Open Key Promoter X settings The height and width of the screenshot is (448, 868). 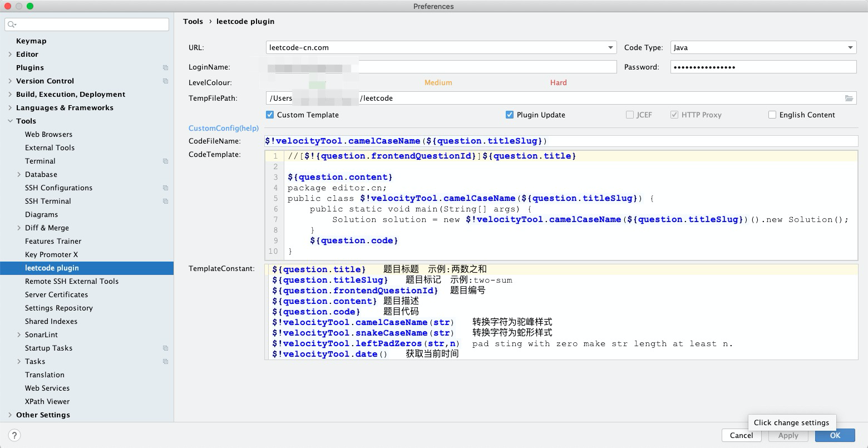pyautogui.click(x=51, y=255)
